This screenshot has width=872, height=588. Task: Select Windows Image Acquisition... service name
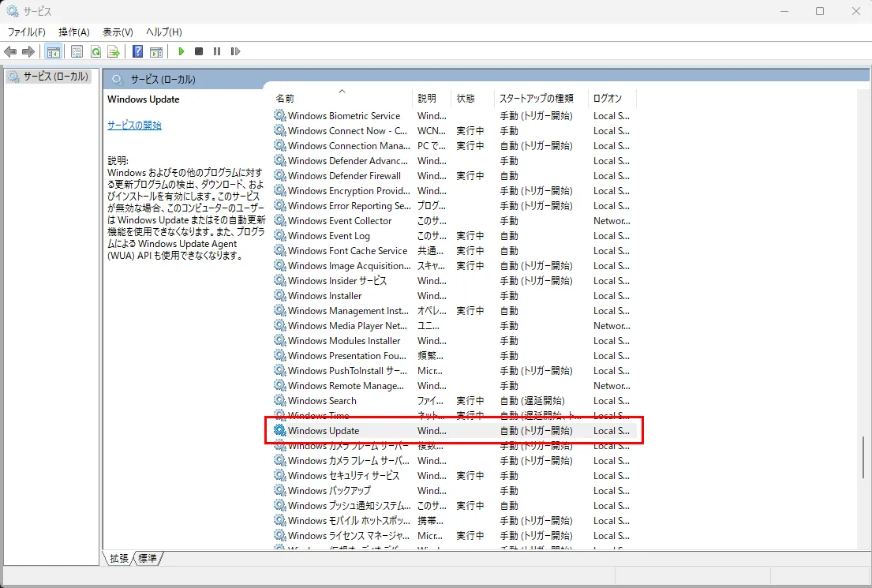tap(350, 265)
